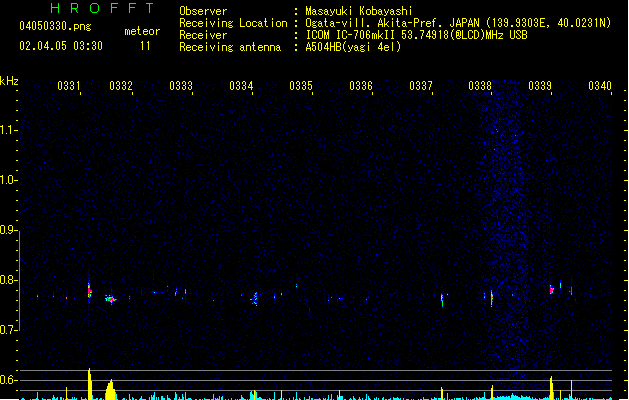Click the 0337 time marker
This screenshot has height=400, width=629.
[421, 86]
